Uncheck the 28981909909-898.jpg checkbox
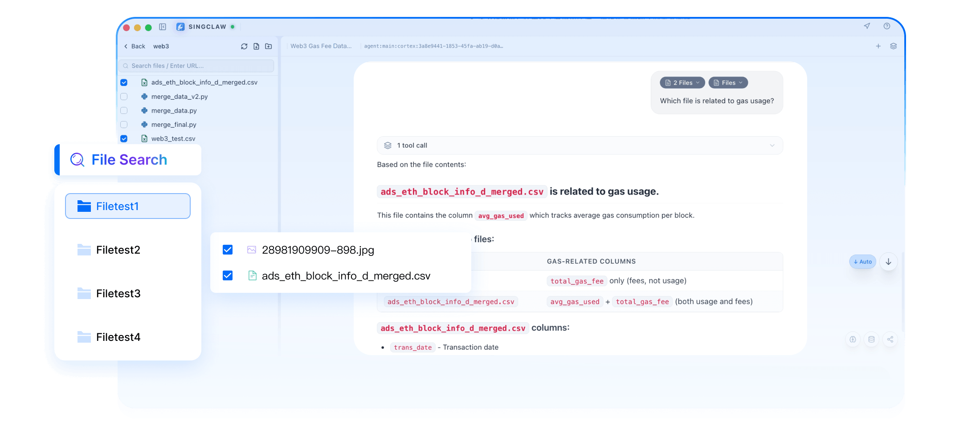The height and width of the screenshot is (445, 980). (228, 250)
